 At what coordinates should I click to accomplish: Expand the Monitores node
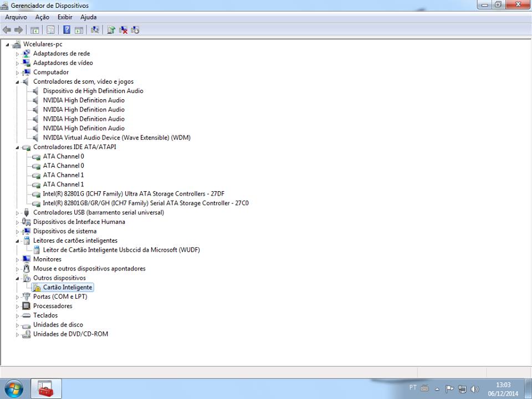click(x=17, y=259)
